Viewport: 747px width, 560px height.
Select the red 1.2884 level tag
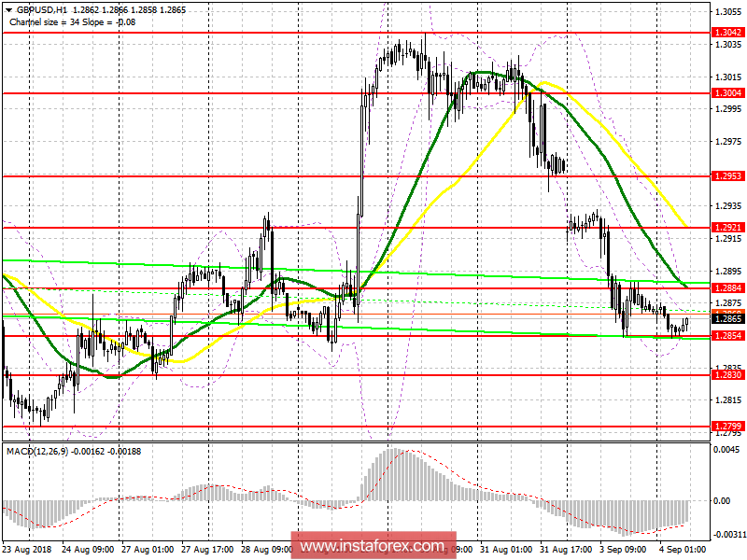coord(728,288)
